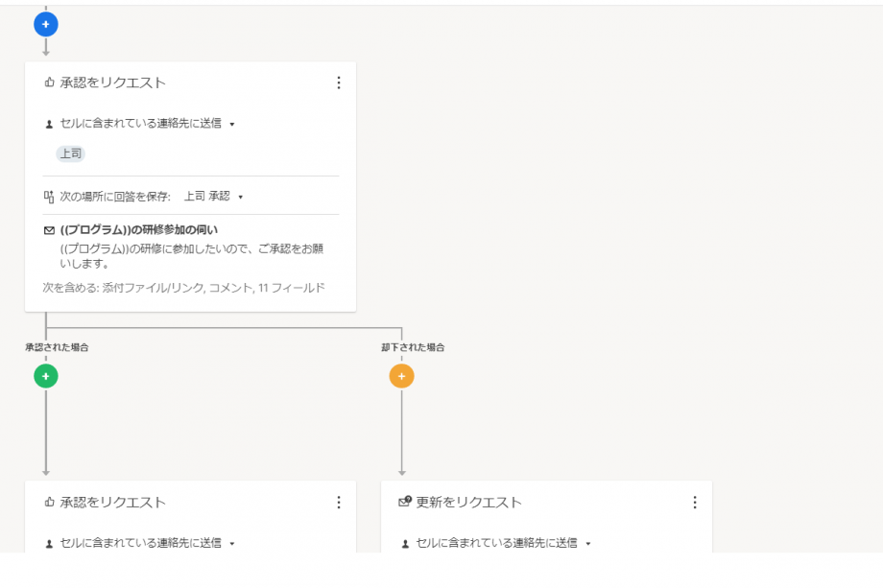Click the blue add-step plus button
Screen dimensions: 883x588
[45, 23]
